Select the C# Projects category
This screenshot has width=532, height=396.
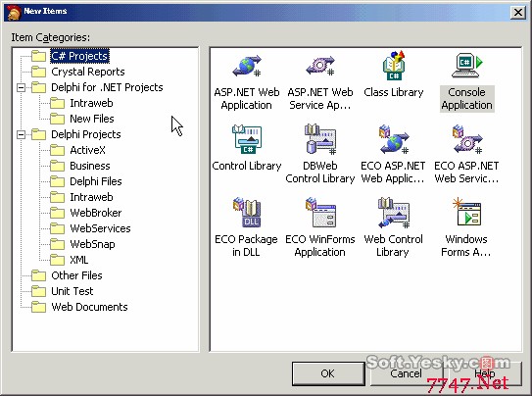coord(79,56)
